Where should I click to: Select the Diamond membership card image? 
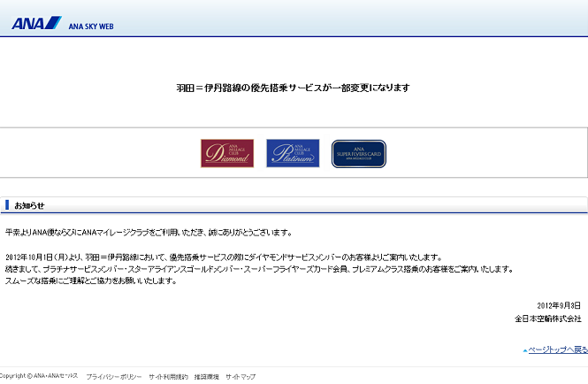click(x=227, y=153)
